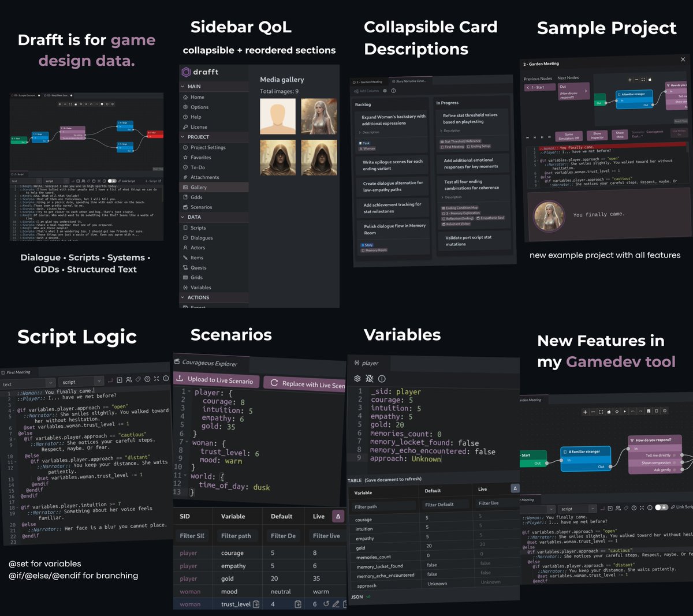Select the A familiar stranger node
This screenshot has height=616, width=693.
coord(586,458)
